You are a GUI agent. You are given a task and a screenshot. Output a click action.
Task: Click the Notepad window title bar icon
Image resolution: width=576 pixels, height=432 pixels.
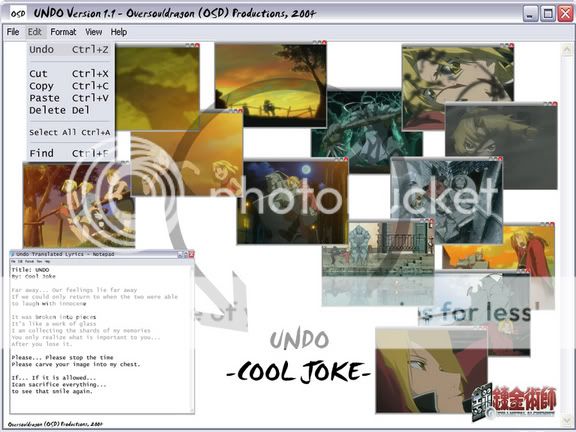point(12,254)
